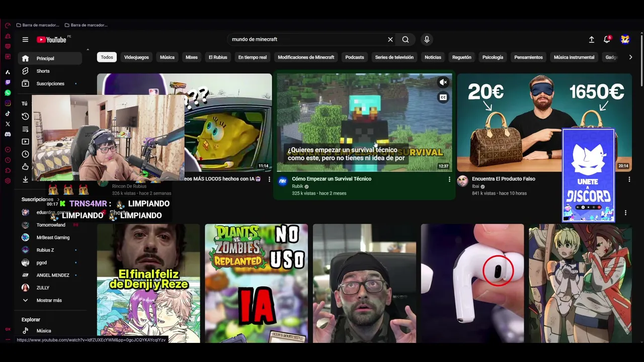This screenshot has width=644, height=362.
Task: Select the Podcasts filter chip
Action: coord(355,57)
